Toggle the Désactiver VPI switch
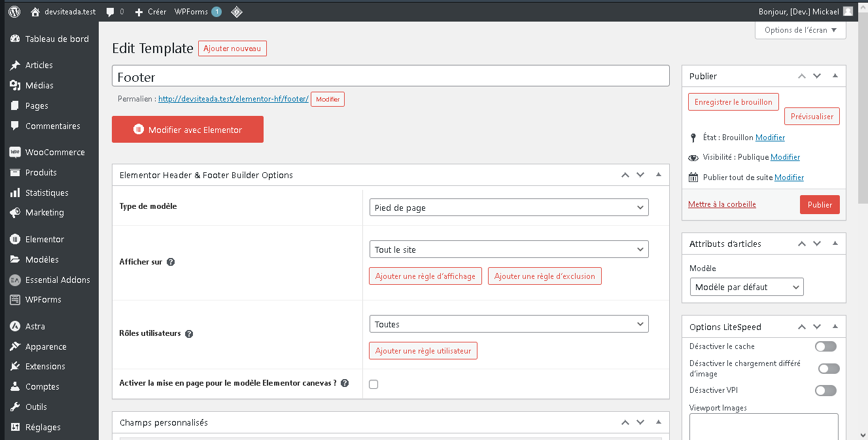 (x=825, y=390)
